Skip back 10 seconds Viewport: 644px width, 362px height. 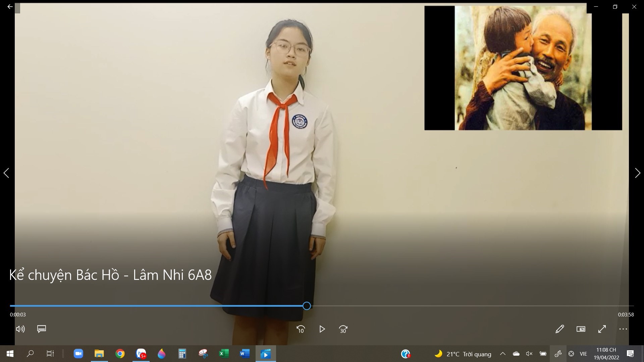point(301,329)
